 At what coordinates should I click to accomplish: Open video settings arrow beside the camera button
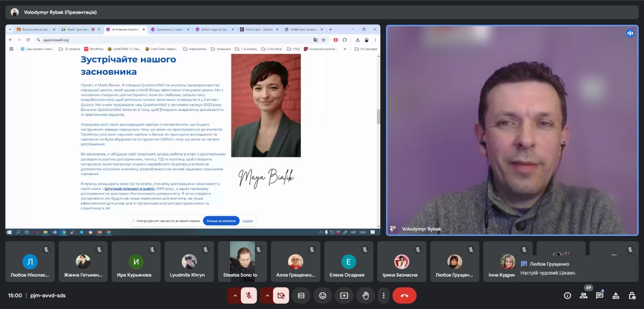coord(267,296)
